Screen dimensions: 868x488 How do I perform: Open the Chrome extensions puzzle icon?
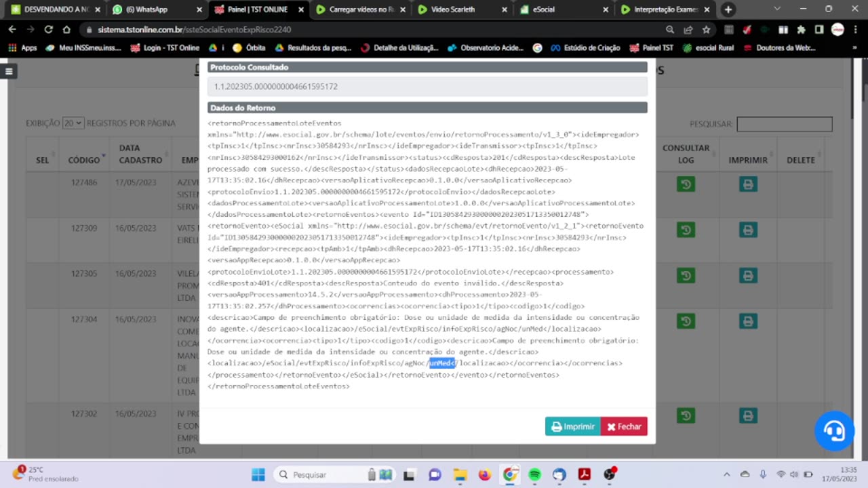click(801, 30)
